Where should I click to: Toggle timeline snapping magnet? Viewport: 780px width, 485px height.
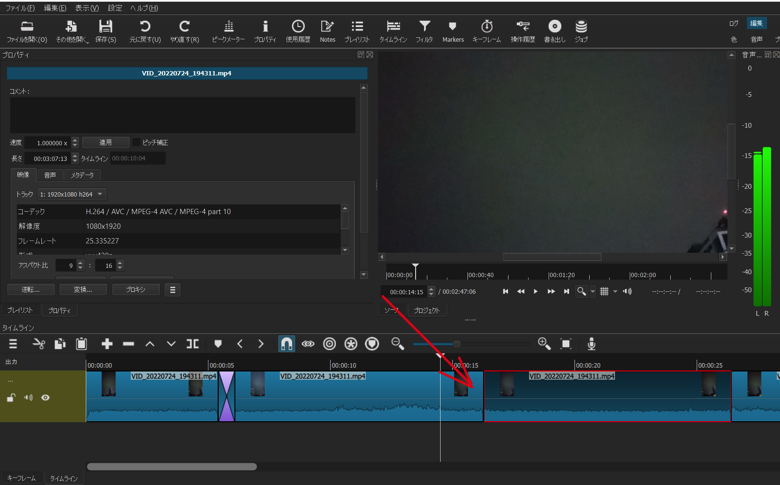pyautogui.click(x=287, y=344)
